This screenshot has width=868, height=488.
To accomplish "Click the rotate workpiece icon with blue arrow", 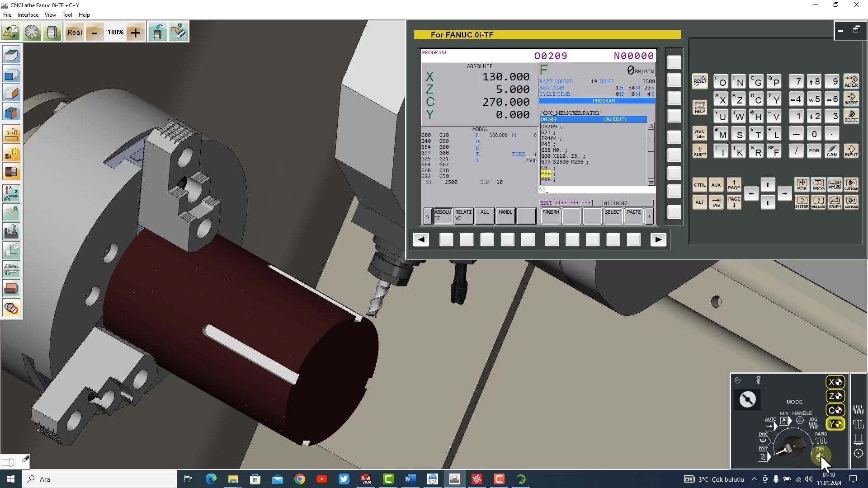I will 158,32.
